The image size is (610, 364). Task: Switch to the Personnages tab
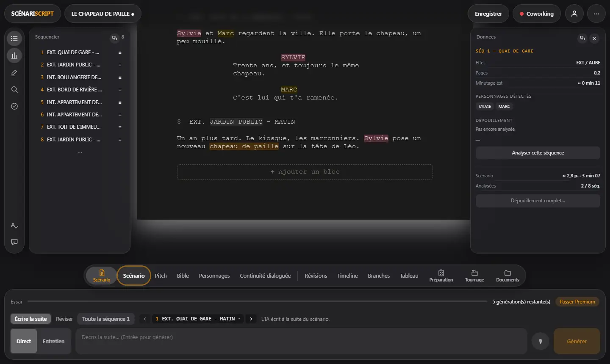(214, 276)
